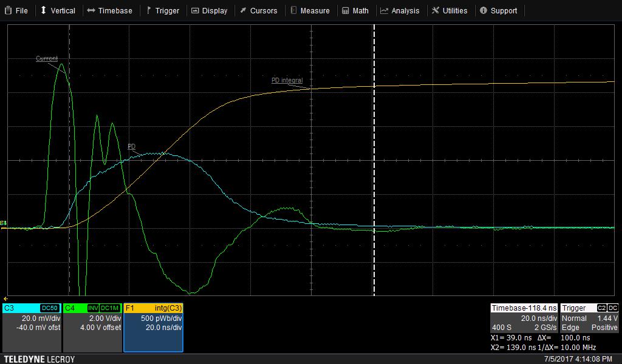622x364 pixels.
Task: Click the C2 trigger source badge
Action: pyautogui.click(x=601, y=308)
